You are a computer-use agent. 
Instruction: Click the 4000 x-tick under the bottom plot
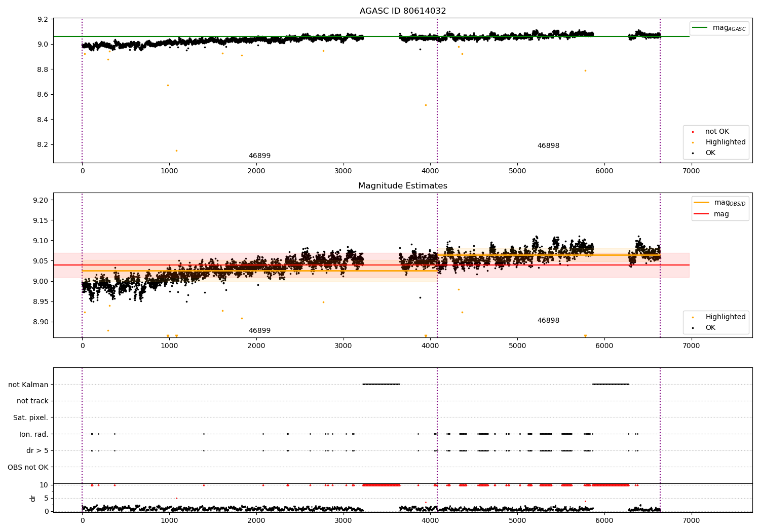430,521
